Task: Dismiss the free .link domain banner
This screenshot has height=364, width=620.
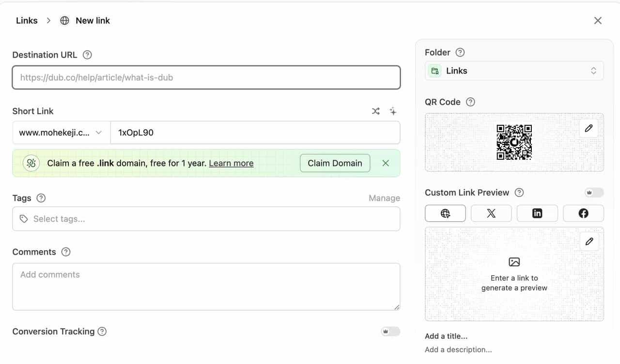Action: (386, 163)
